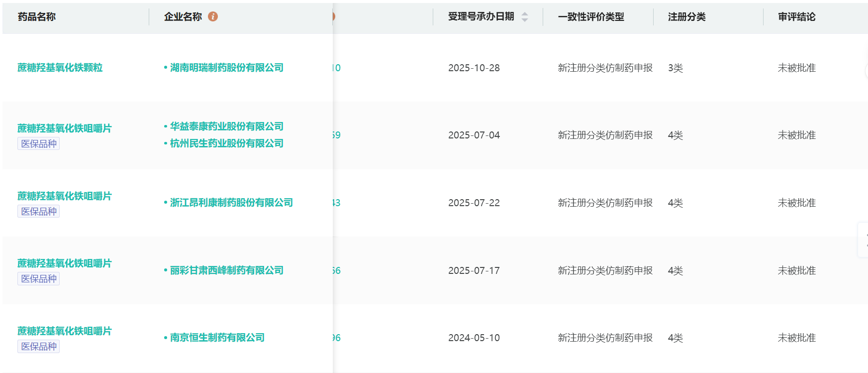This screenshot has height=373, width=868.
Task: Click 4类 in the 2025-07-22 row
Action: (675, 203)
